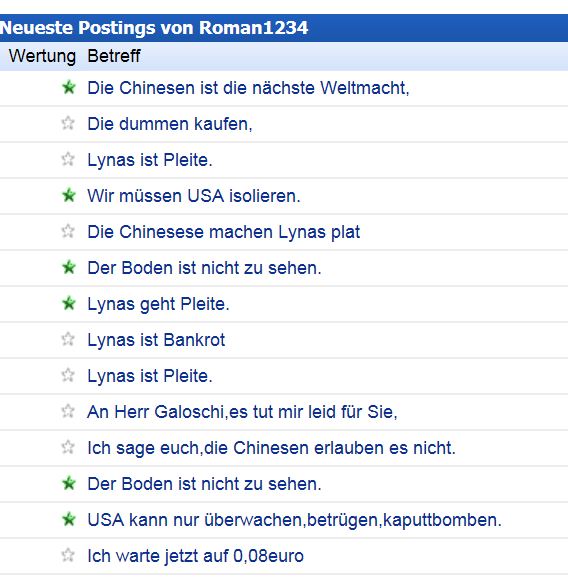
Task: Open 'Die Chinesese machen Lynas plat' link
Action: point(224,232)
